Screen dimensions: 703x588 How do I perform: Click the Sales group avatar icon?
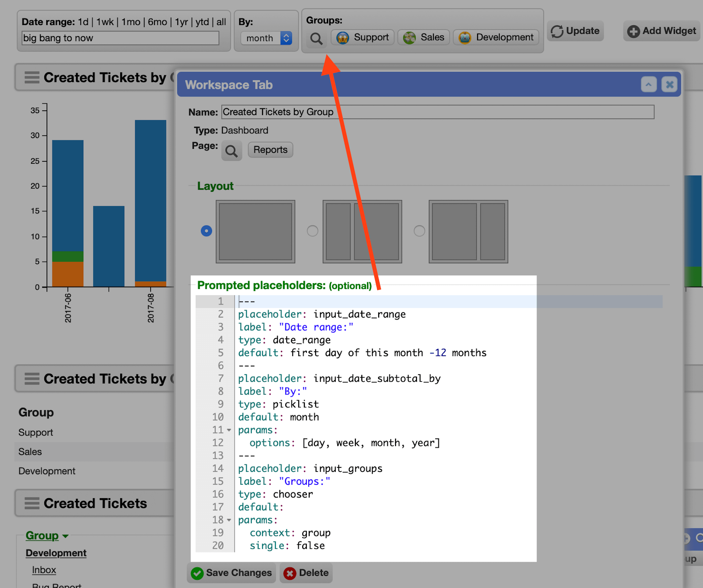[410, 37]
